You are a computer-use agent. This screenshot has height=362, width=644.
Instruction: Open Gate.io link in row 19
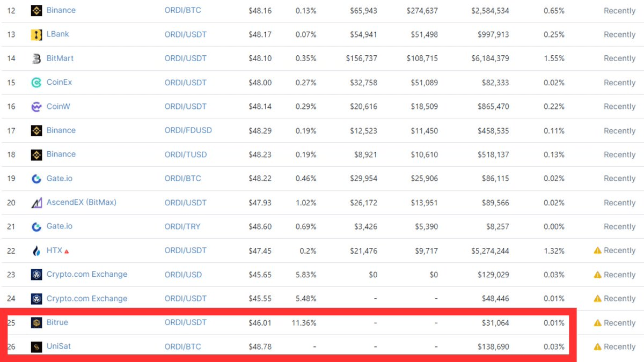(x=60, y=178)
